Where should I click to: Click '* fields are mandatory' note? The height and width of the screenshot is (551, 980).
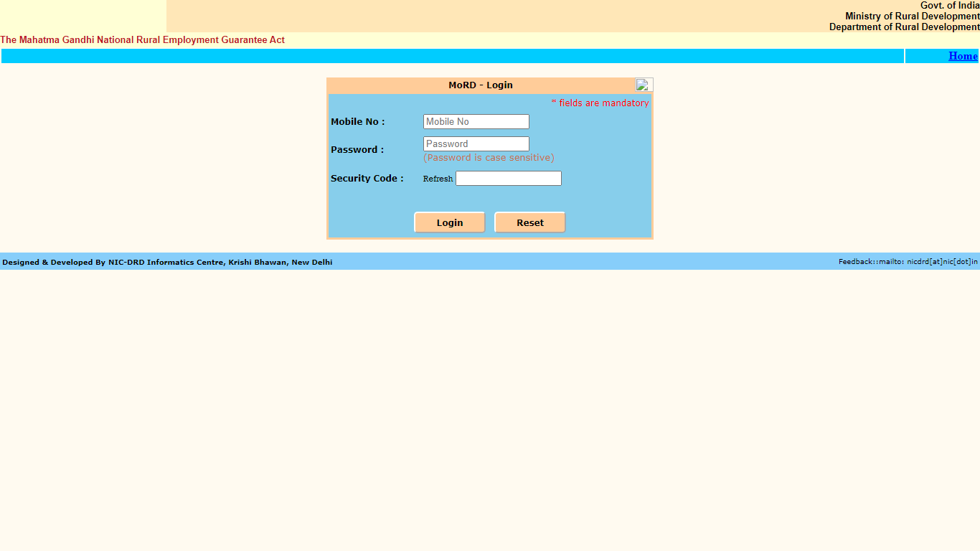[600, 103]
